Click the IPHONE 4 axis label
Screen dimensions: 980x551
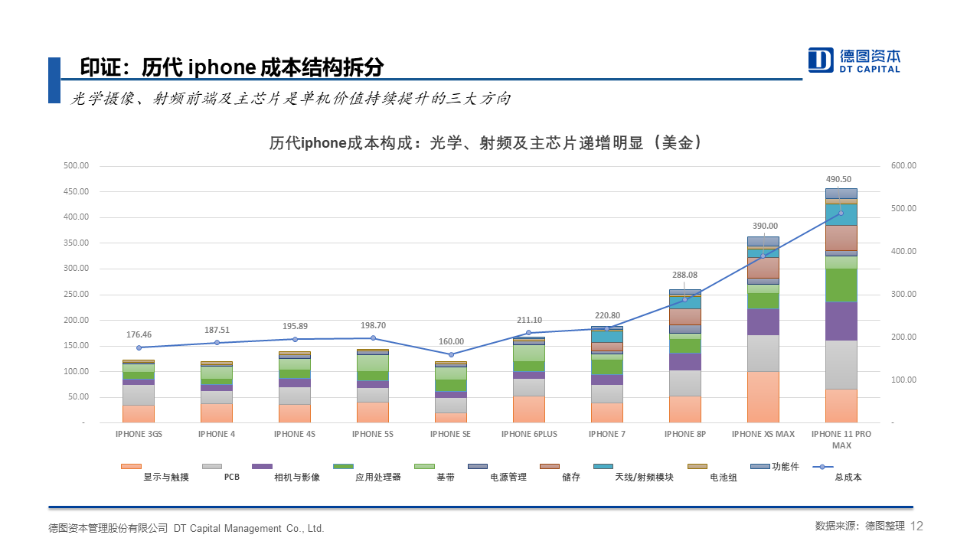click(x=217, y=434)
